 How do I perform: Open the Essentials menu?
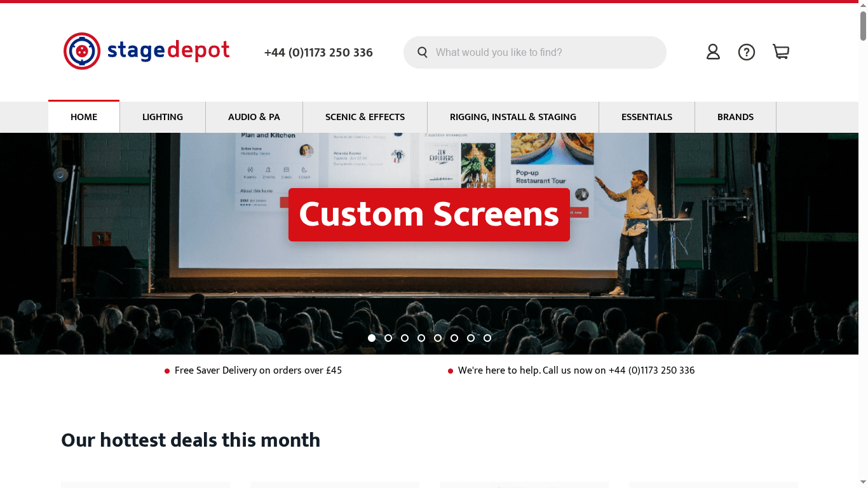click(647, 117)
